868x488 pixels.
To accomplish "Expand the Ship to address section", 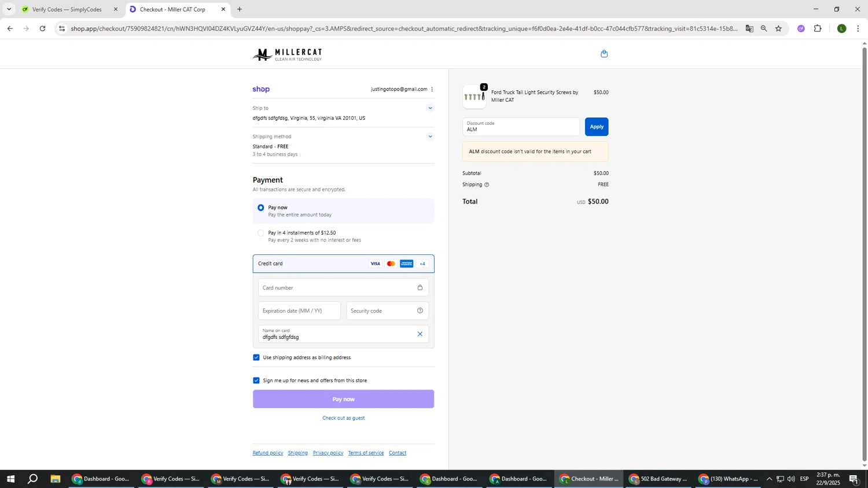I will 430,108.
